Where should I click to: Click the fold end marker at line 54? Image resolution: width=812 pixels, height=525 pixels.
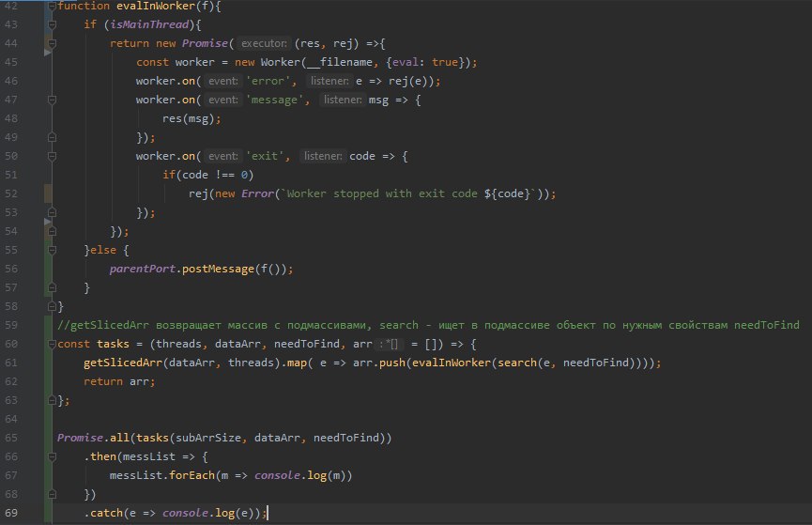coord(52,231)
